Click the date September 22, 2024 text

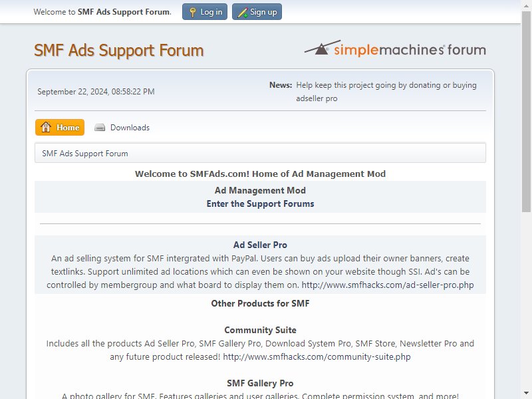point(96,92)
